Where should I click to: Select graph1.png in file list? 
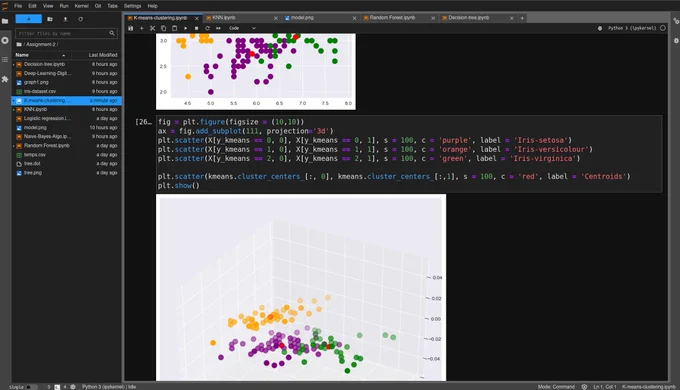point(67,82)
